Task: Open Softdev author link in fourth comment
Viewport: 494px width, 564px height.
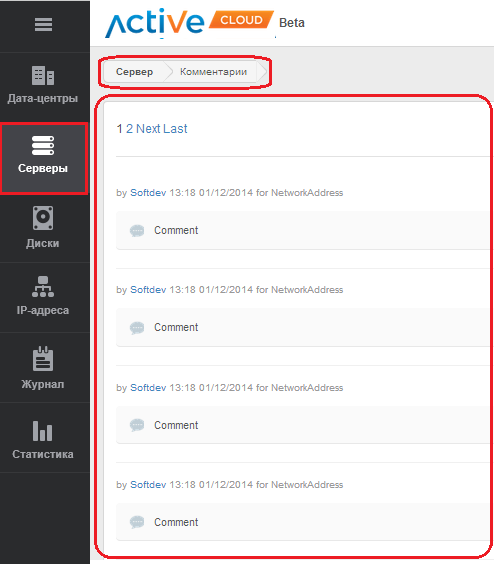Action: tap(148, 485)
